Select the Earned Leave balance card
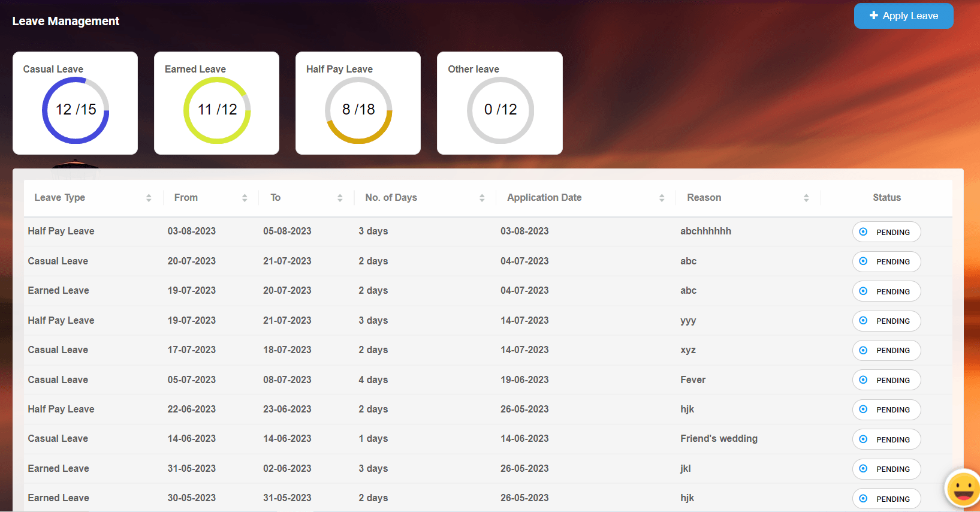This screenshot has width=980, height=512. 216,103
